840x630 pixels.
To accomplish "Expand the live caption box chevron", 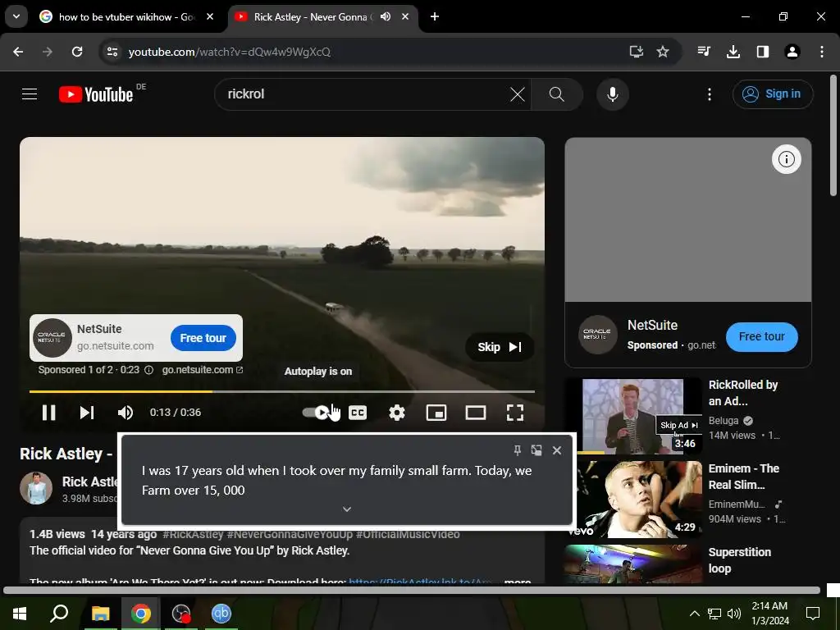I will pyautogui.click(x=347, y=509).
